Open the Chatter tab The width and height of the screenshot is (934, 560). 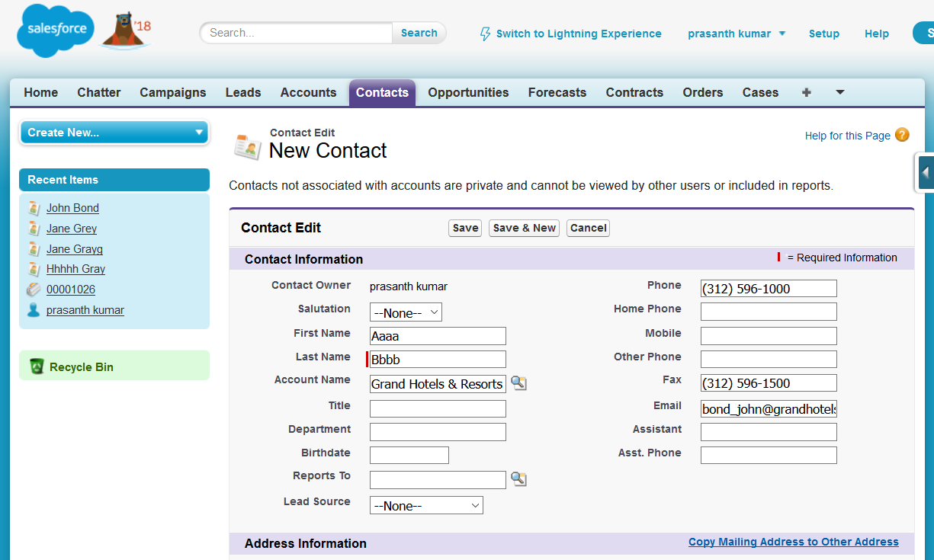click(99, 92)
